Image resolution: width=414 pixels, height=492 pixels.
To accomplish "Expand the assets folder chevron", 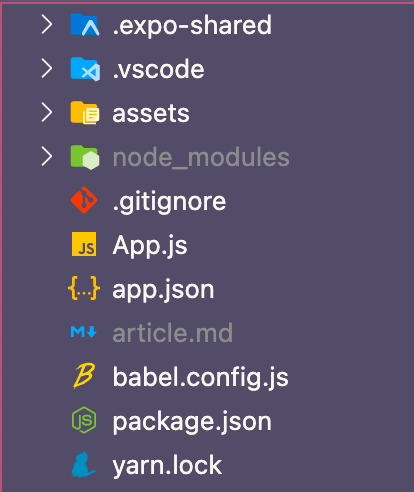I will click(47, 113).
